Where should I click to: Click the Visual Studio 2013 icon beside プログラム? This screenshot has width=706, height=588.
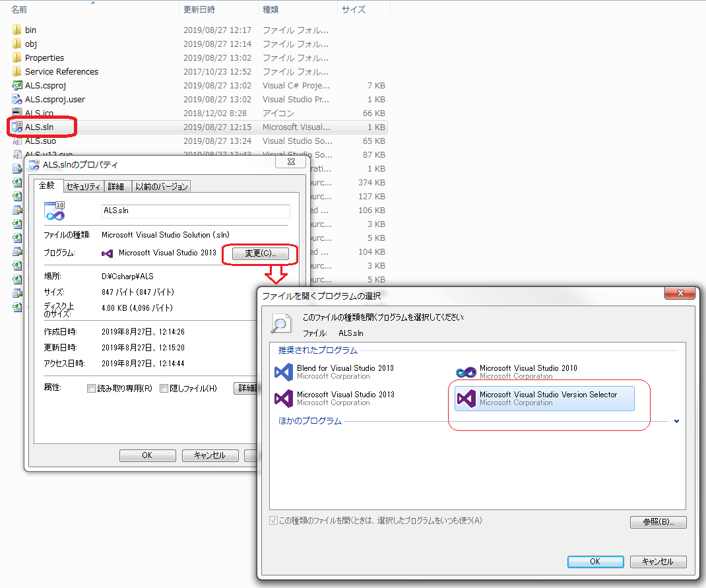[107, 253]
